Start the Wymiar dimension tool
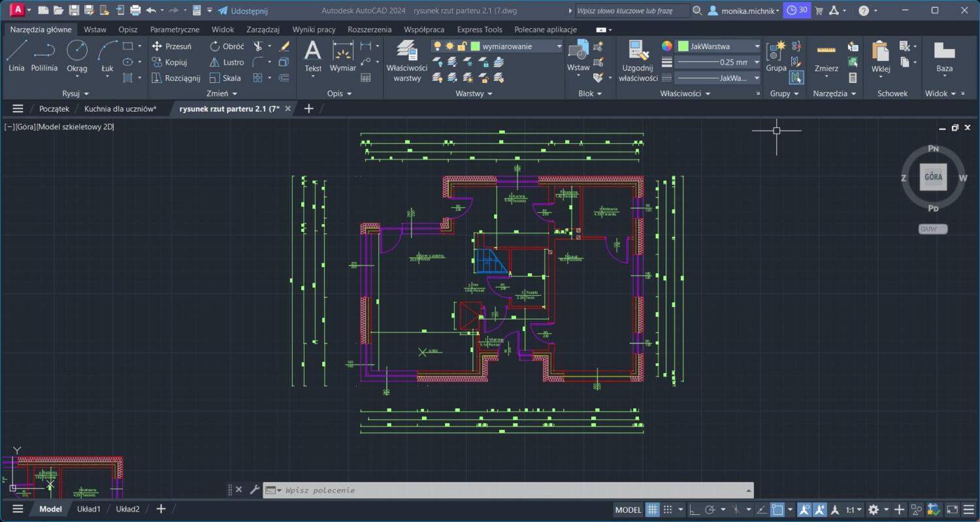 [343, 56]
